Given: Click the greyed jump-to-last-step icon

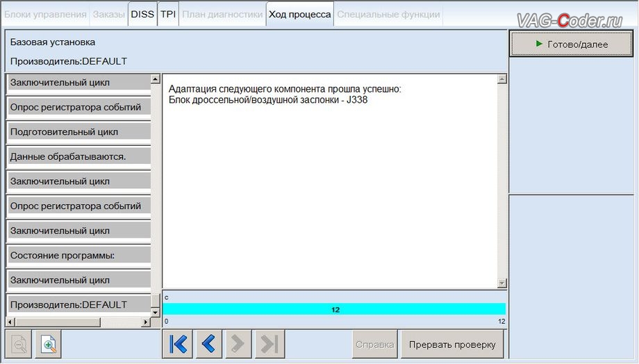Looking at the screenshot, I should point(269,344).
